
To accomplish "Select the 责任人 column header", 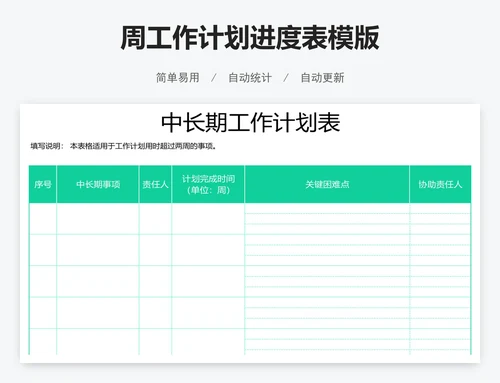I will click(155, 184).
